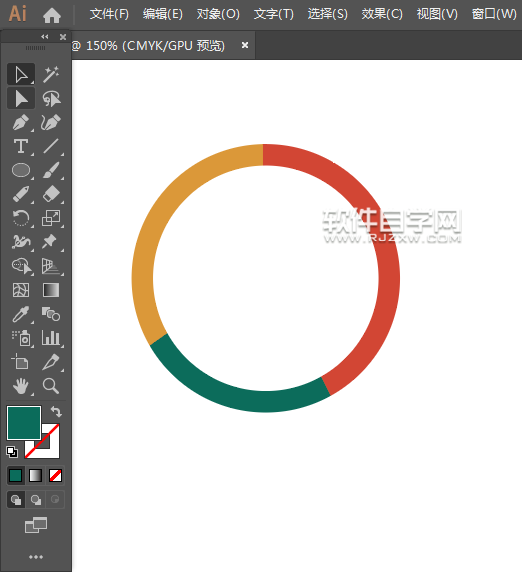Open the 效果(C) menu

point(382,14)
